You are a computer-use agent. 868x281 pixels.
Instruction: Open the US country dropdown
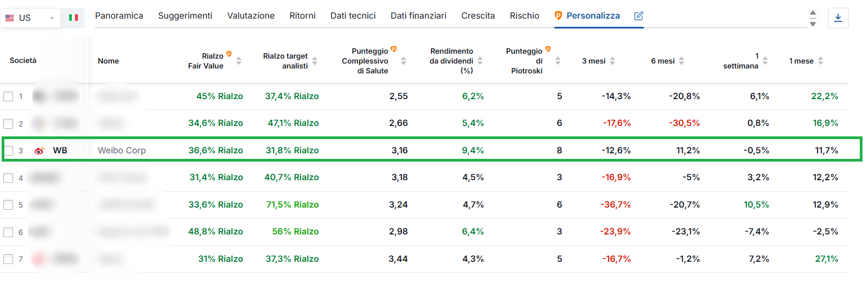point(30,18)
